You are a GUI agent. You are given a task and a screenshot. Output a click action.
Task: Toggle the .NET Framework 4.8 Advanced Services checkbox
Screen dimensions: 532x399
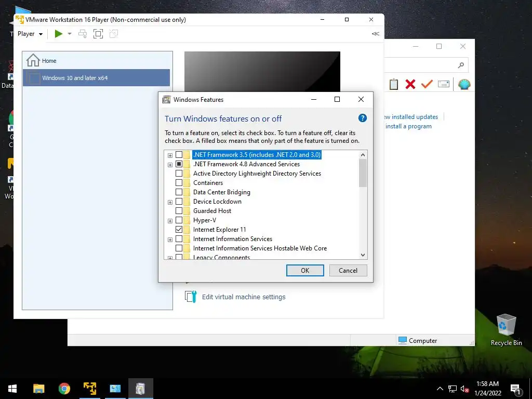click(x=179, y=164)
